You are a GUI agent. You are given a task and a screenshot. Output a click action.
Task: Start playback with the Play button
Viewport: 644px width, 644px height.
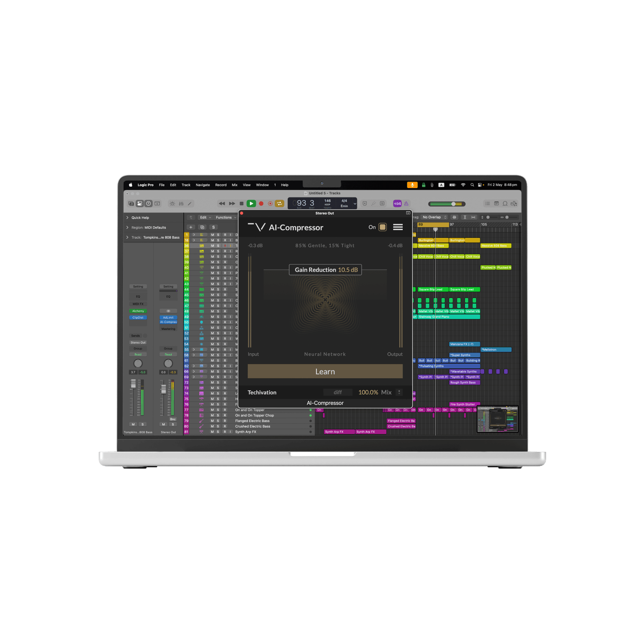[252, 204]
